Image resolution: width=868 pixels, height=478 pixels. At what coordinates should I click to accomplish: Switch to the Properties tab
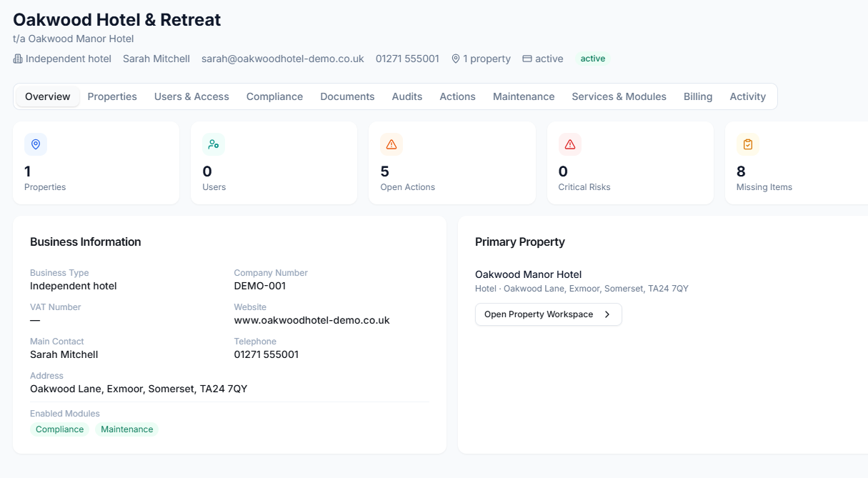pos(112,96)
